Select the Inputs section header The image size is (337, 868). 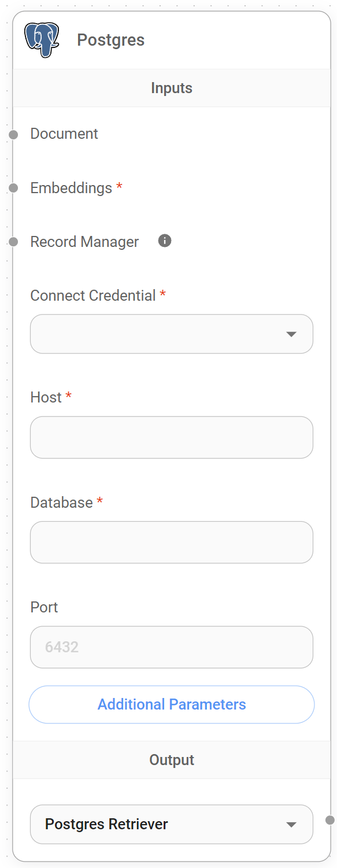[x=172, y=88]
